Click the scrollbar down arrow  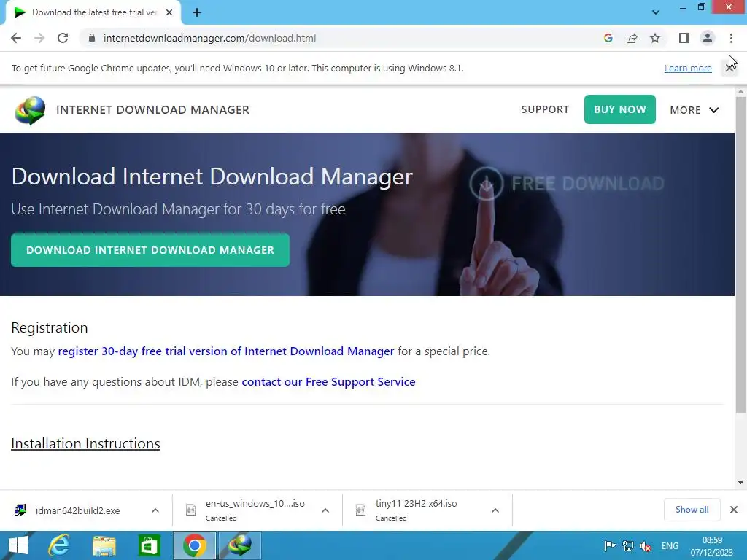(x=740, y=483)
